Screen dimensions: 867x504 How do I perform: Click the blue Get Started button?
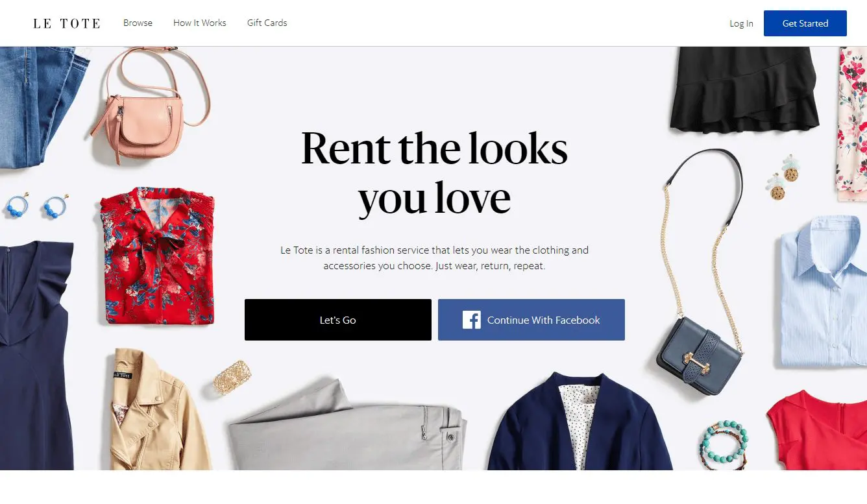point(805,23)
